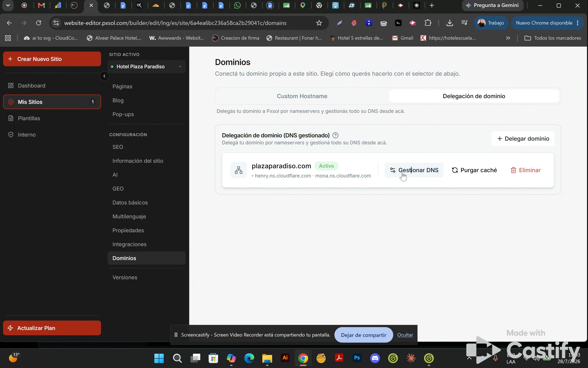Click the address bar URL field
Screen dimensions: 588x368
(175, 23)
